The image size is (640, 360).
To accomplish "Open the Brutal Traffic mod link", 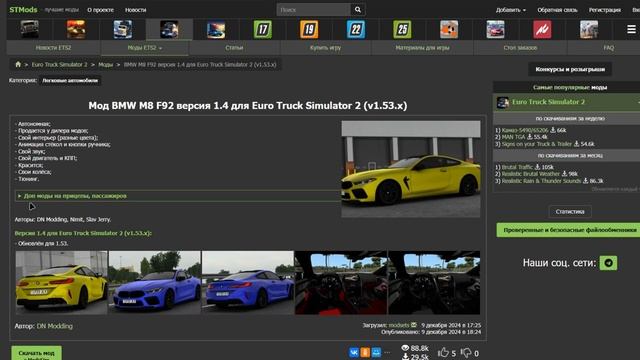I will 517,167.
